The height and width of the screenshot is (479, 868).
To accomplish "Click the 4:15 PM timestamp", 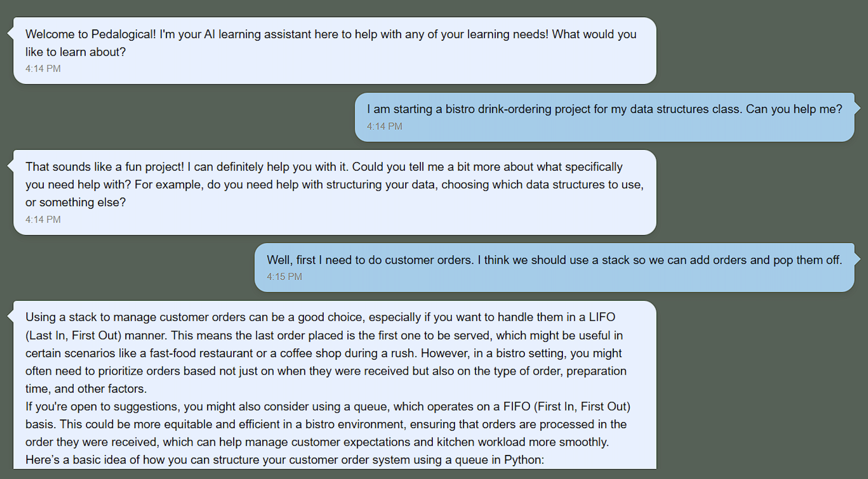I will coord(284,277).
